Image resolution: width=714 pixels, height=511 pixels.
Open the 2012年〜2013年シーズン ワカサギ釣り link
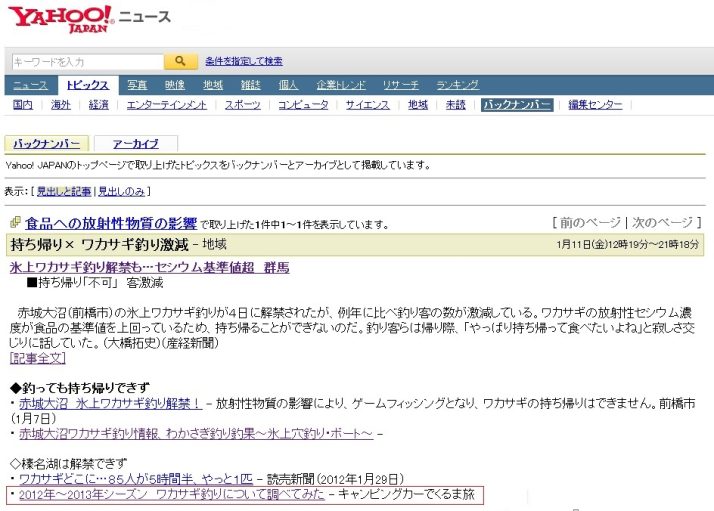(170, 495)
